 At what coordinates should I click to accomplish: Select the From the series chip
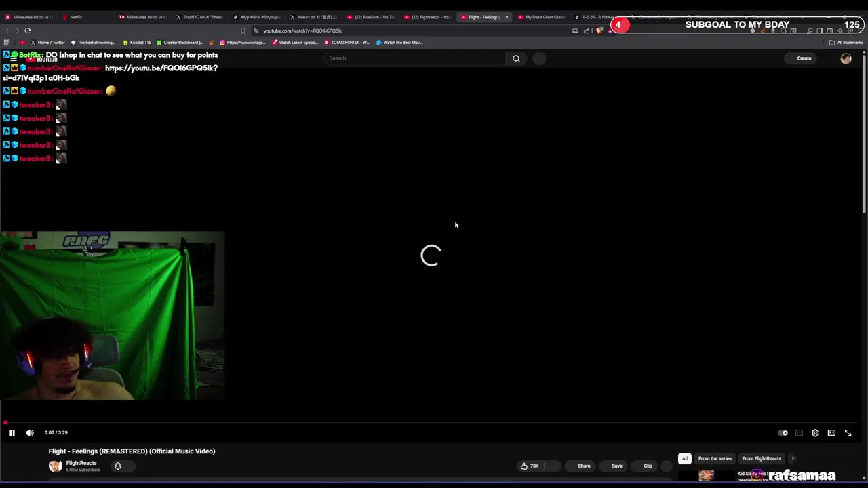click(x=715, y=458)
